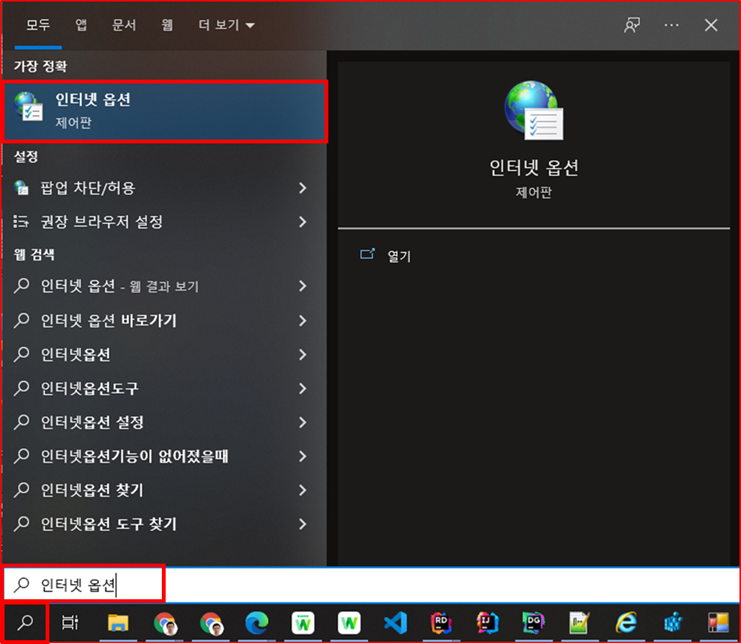Click the 인터넷 옵션 title in preview pane
Screen dimensions: 741x644
tap(534, 167)
